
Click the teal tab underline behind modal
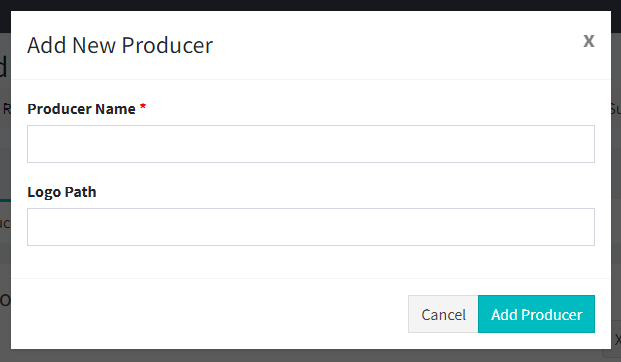5,201
